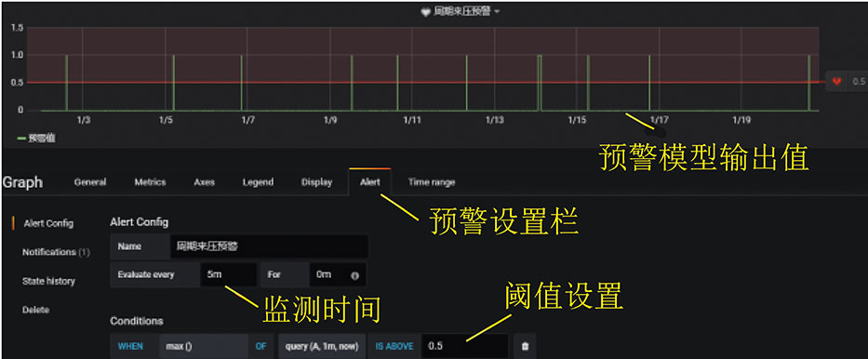
Task: Click the heart icon in the panel title
Action: point(425,11)
